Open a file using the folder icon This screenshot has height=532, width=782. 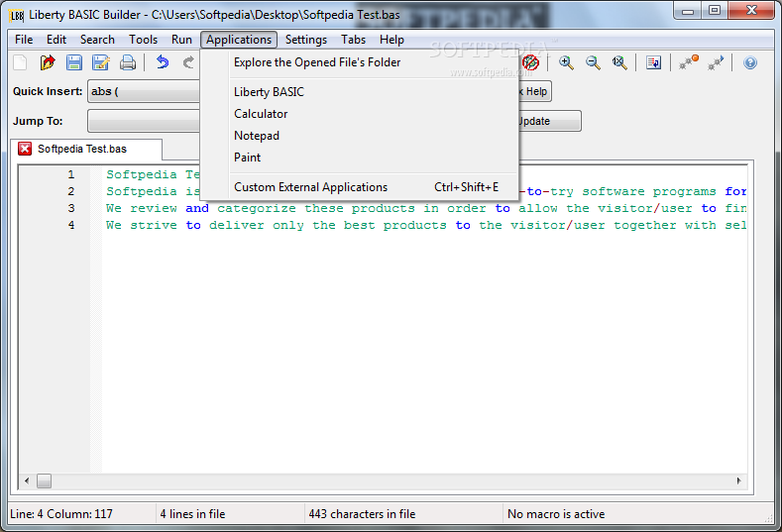pos(48,62)
